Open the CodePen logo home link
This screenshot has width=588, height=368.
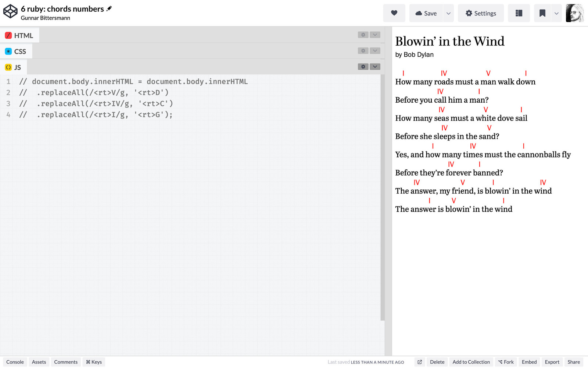10,11
